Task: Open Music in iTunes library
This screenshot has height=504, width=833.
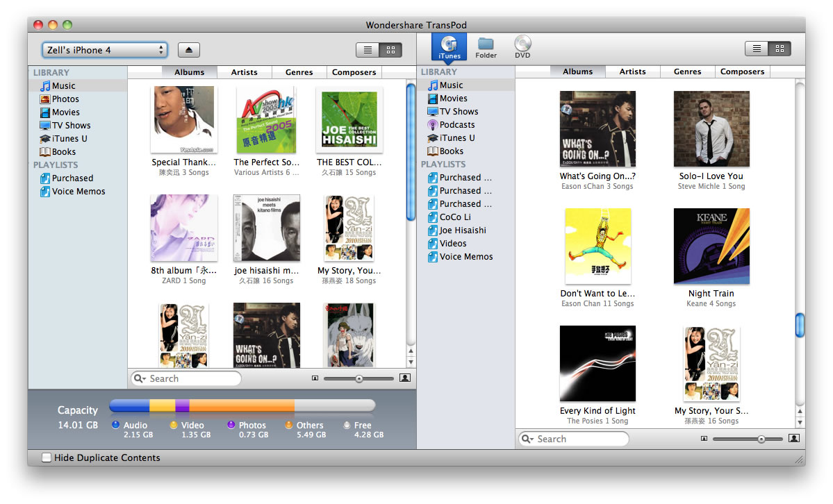Action: tap(466, 85)
